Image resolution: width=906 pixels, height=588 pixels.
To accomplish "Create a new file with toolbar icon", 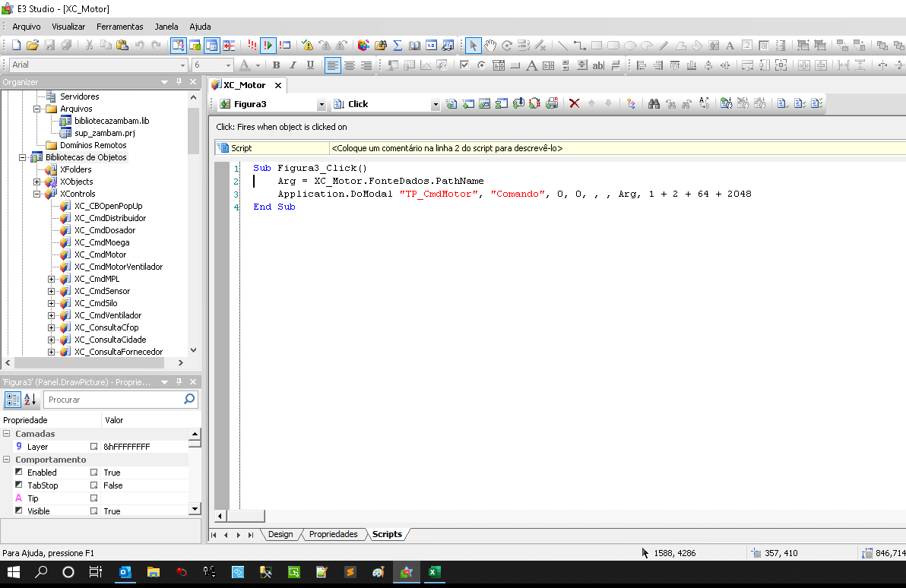I will [16, 45].
